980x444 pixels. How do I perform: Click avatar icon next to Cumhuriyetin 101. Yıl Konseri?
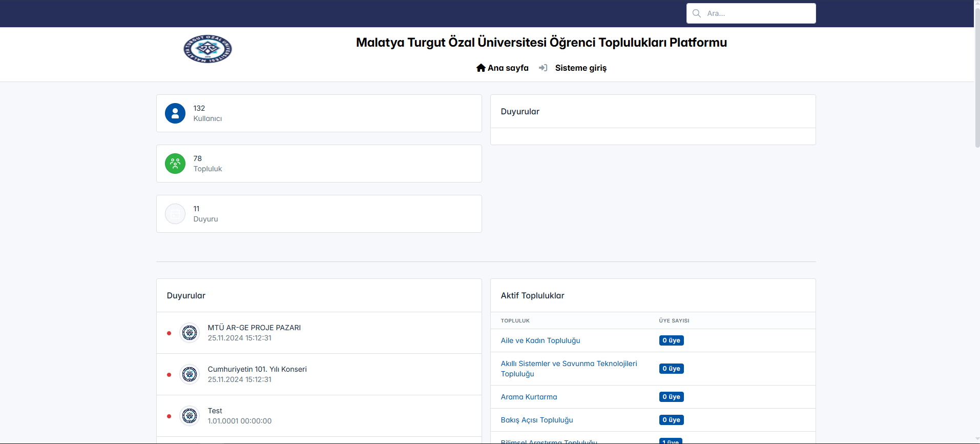[190, 374]
